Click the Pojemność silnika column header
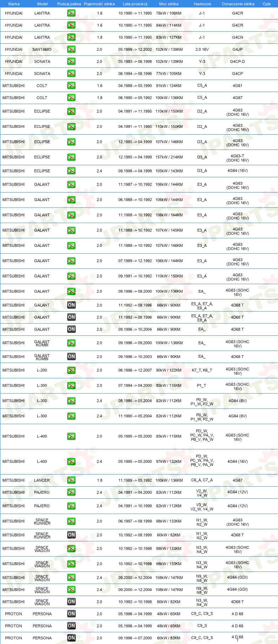Image resolution: width=278 pixels, height=644 pixels. 99,4
